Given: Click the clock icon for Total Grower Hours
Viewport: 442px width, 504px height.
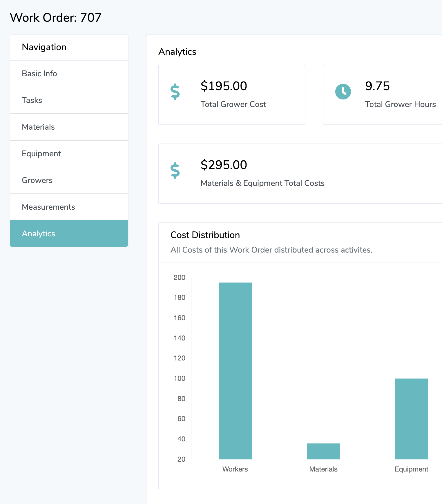Looking at the screenshot, I should click(343, 92).
